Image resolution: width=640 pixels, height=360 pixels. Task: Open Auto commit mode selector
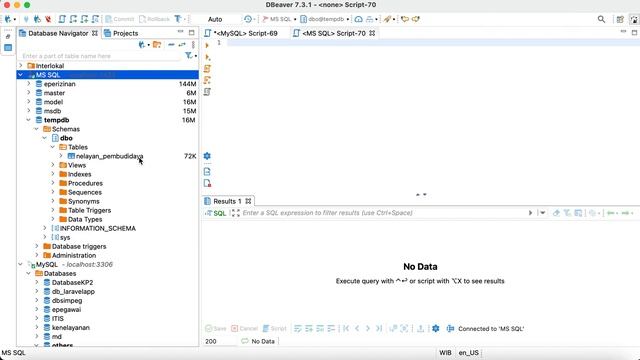[x=216, y=19]
